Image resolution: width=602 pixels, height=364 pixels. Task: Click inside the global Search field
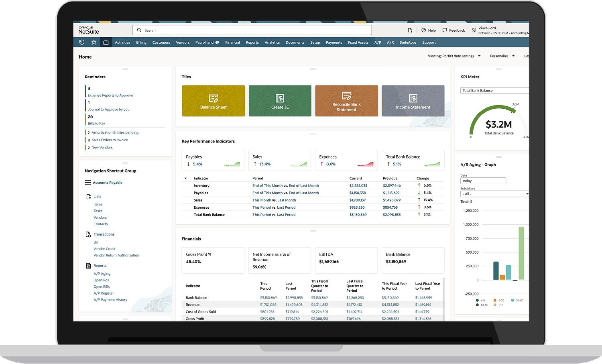tap(252, 30)
